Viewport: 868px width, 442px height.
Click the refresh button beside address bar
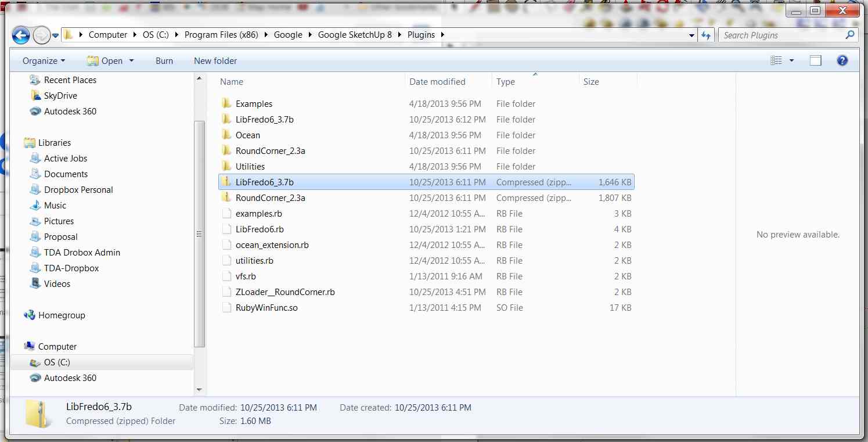click(x=706, y=35)
